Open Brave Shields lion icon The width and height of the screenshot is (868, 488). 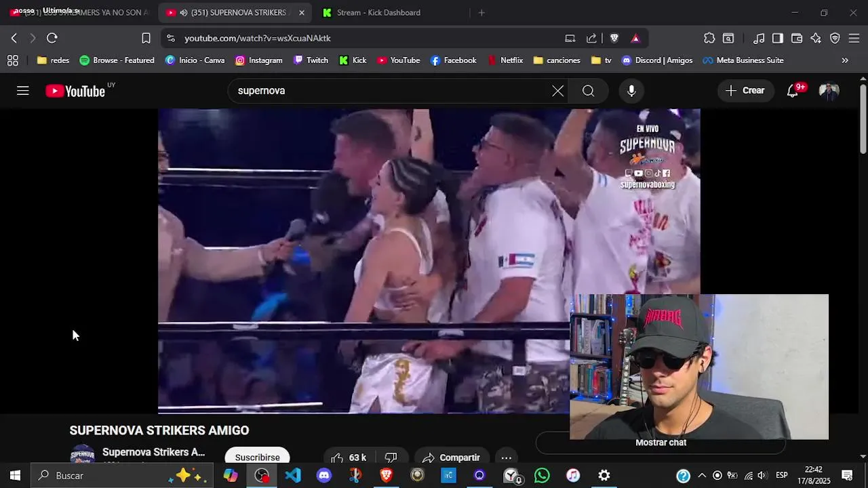pos(614,38)
